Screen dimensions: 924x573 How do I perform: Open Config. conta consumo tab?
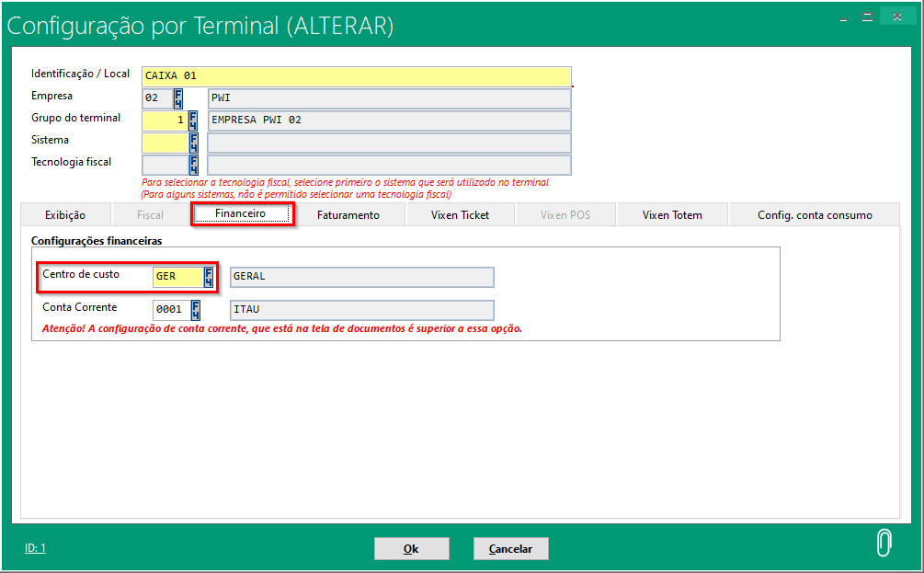[x=815, y=215]
